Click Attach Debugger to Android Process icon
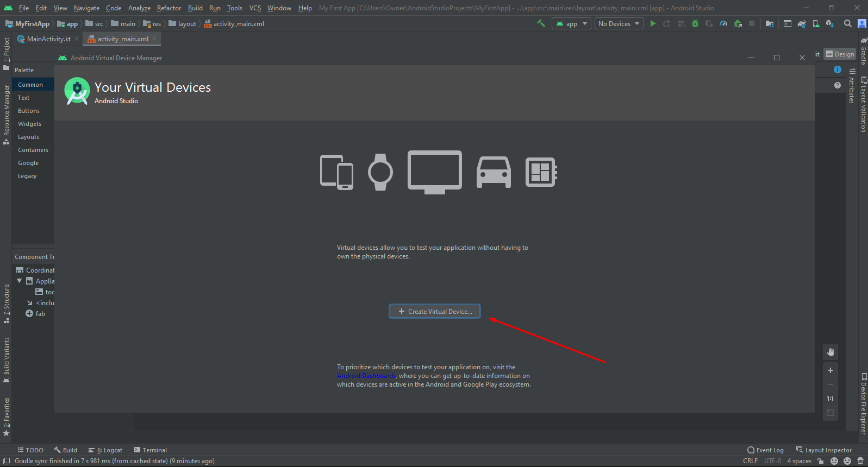 [738, 23]
